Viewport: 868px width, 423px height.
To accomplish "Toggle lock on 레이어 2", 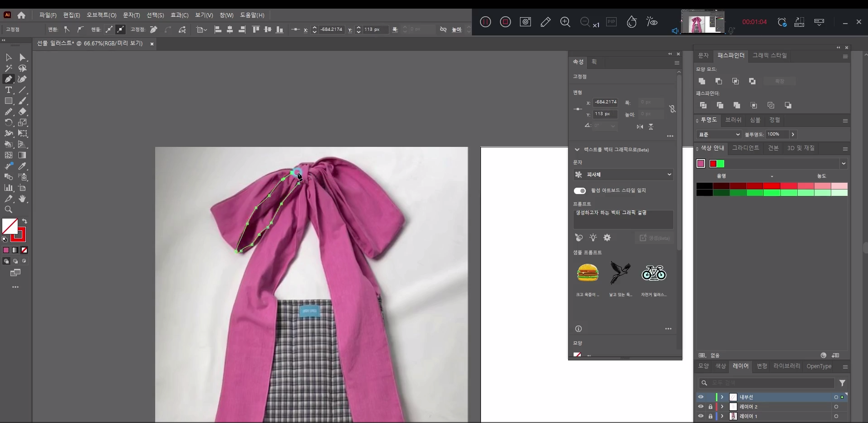I will [711, 407].
